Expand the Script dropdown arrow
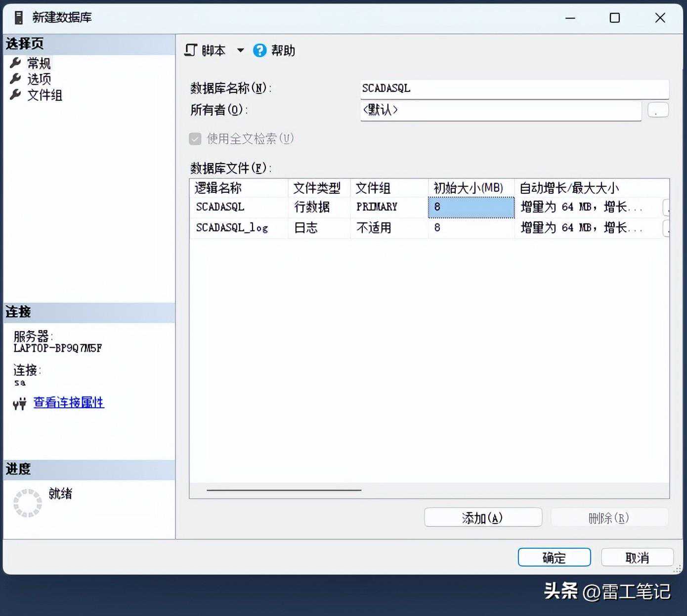 240,50
